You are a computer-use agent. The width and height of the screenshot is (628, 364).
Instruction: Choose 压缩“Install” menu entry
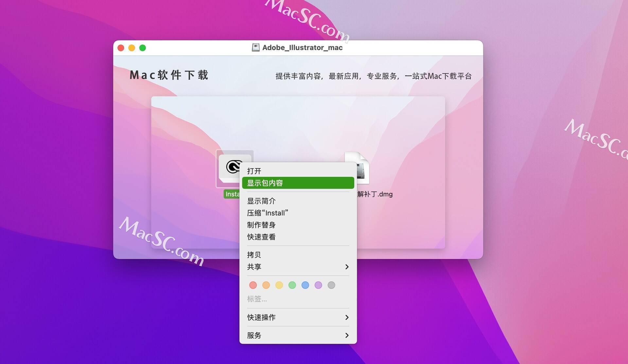(298, 213)
